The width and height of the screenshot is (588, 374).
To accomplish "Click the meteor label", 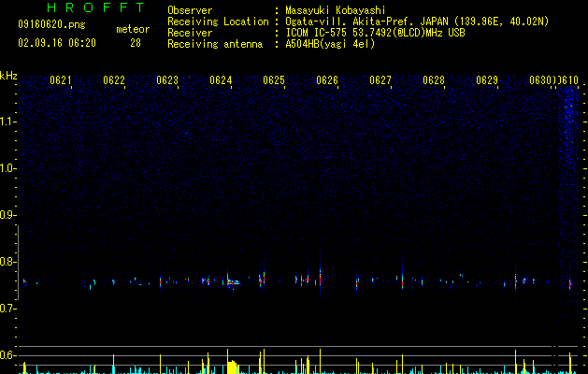I will click(133, 29).
